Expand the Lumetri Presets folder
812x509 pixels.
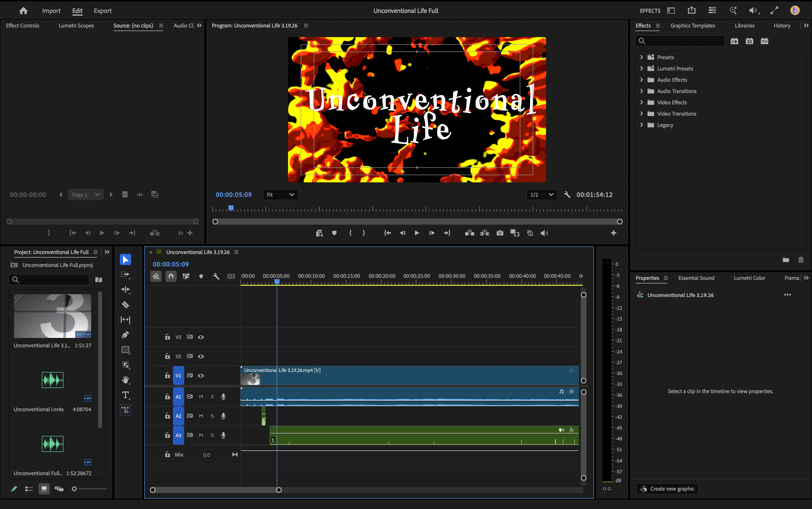click(x=642, y=68)
